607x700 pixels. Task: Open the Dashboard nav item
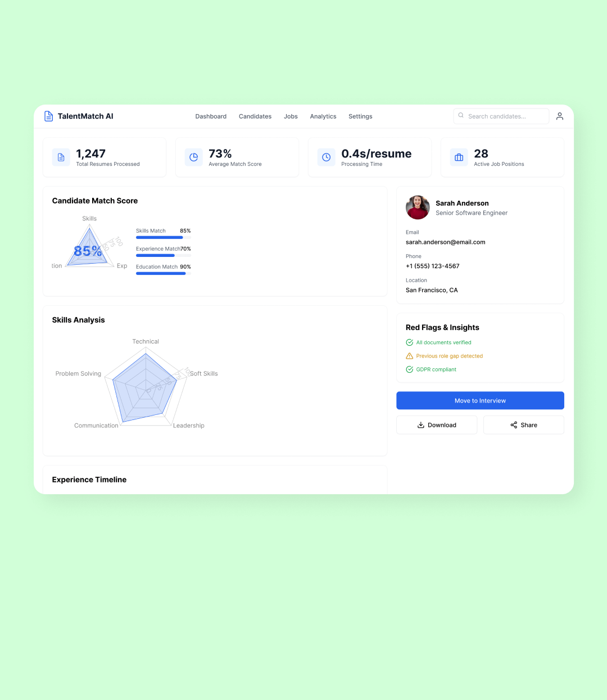(x=211, y=116)
